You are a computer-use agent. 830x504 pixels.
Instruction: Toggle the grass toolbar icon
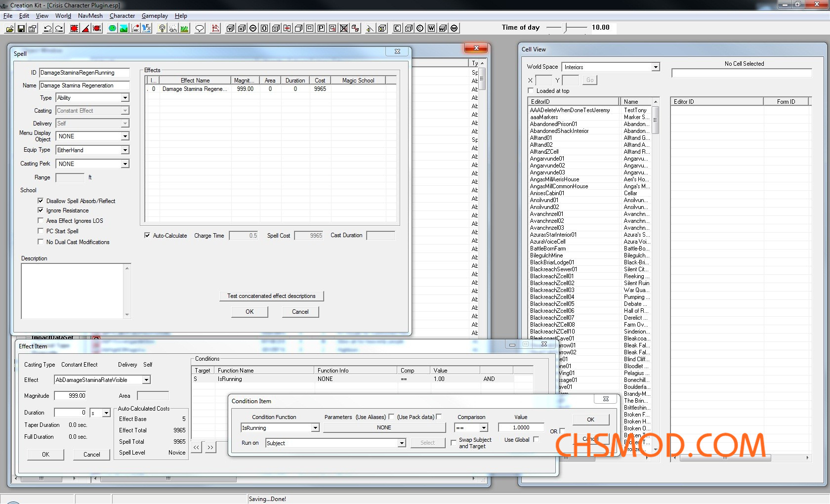click(x=184, y=28)
